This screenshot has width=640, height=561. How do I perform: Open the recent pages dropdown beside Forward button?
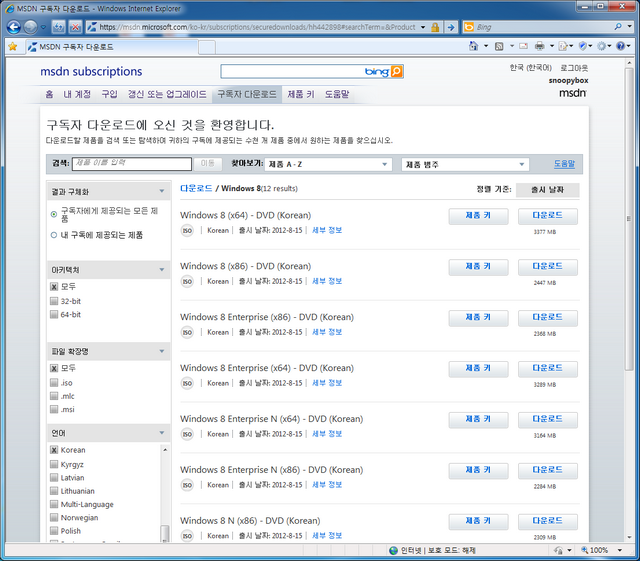coord(43,27)
